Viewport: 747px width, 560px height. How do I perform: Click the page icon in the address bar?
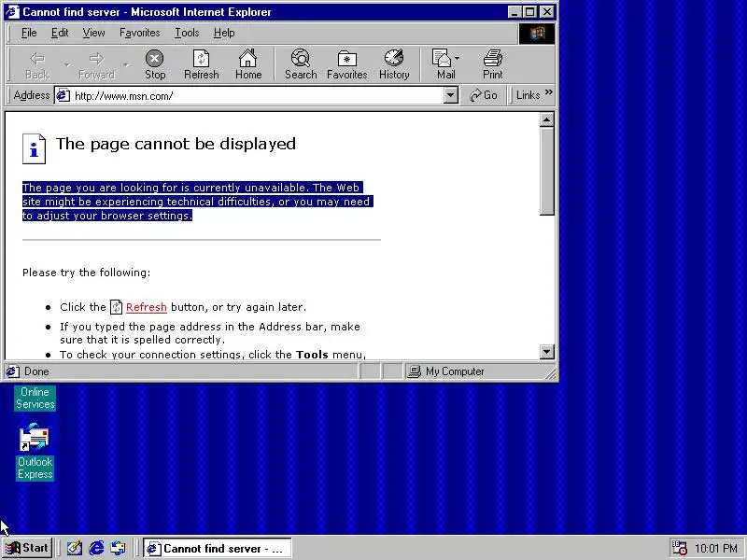coord(63,96)
